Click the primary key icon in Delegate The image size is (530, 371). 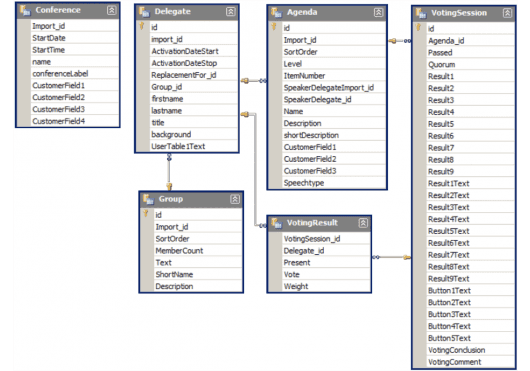tap(142, 26)
